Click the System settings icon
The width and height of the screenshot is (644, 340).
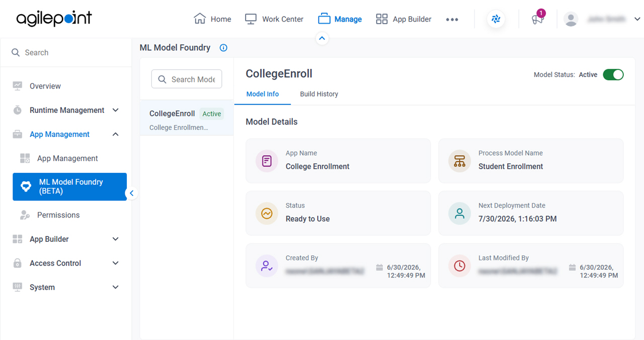[18, 287]
